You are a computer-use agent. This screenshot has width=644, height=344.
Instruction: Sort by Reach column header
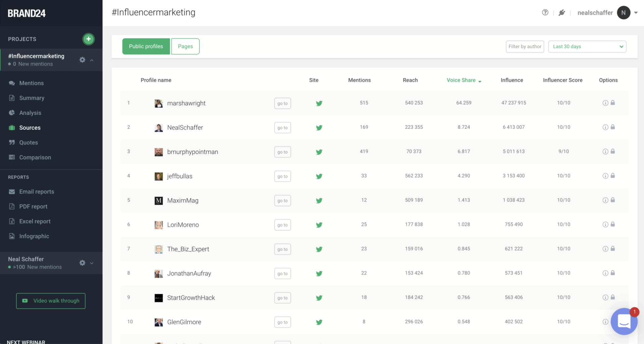tap(410, 80)
